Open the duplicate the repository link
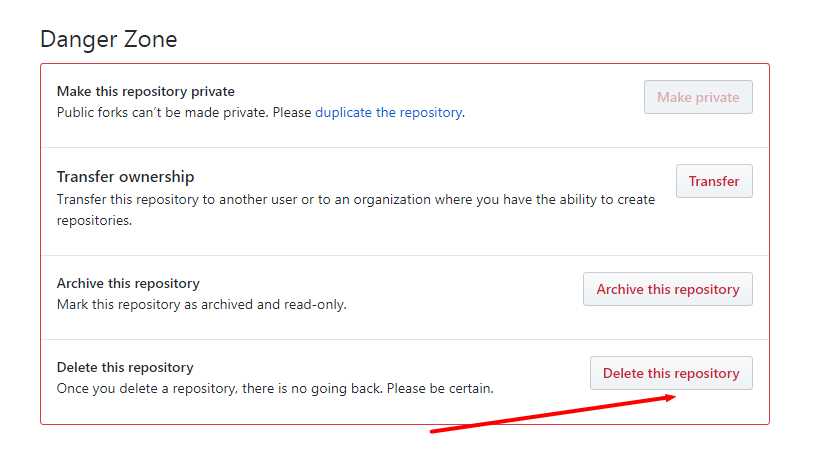 (x=388, y=113)
